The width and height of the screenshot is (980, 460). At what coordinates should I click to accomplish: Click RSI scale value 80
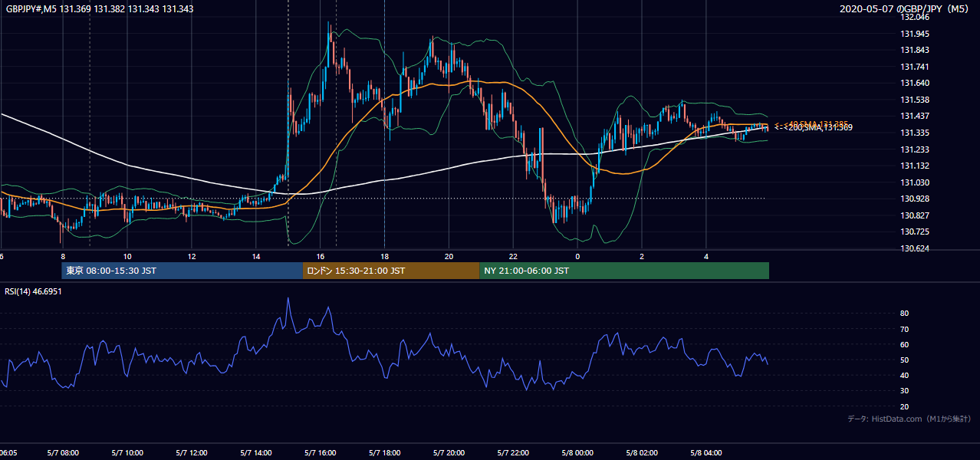click(904, 314)
